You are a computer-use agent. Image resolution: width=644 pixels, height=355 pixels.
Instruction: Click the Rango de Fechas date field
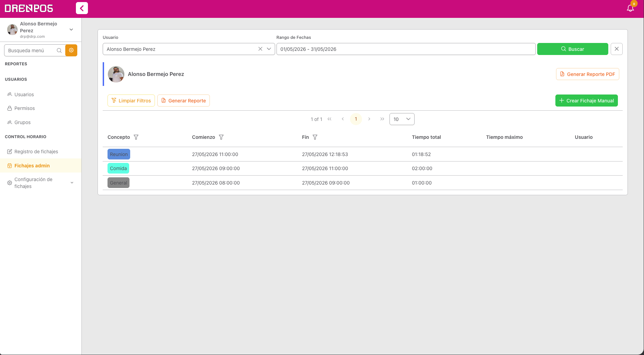pyautogui.click(x=406, y=49)
